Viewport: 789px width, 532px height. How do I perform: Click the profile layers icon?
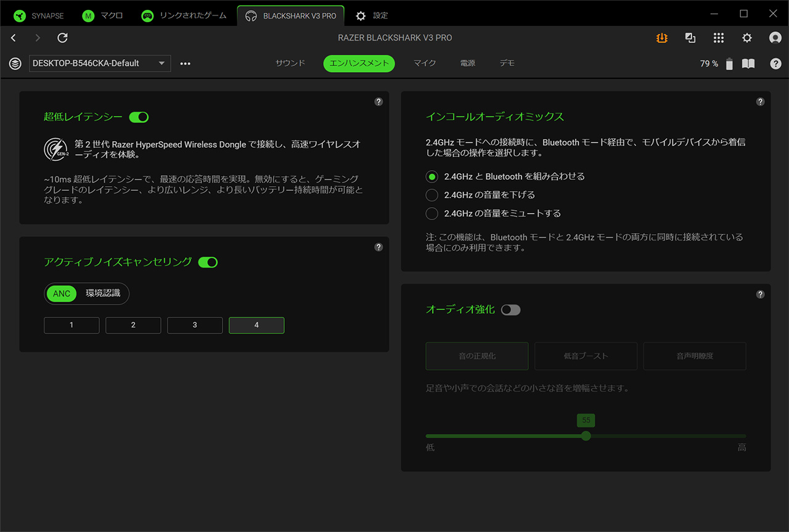click(x=15, y=63)
